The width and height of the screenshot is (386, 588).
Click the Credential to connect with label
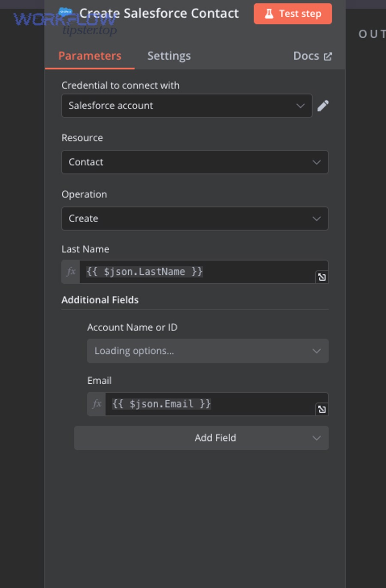[x=121, y=85]
